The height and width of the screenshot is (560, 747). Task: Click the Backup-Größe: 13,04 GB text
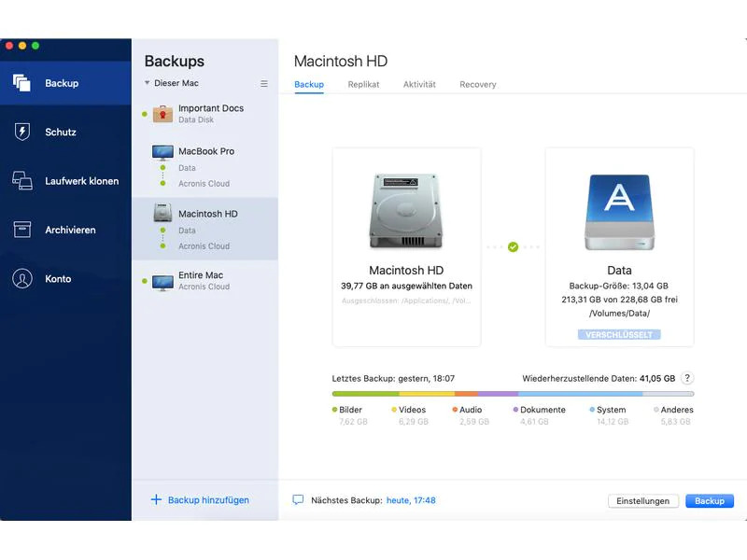(619, 286)
